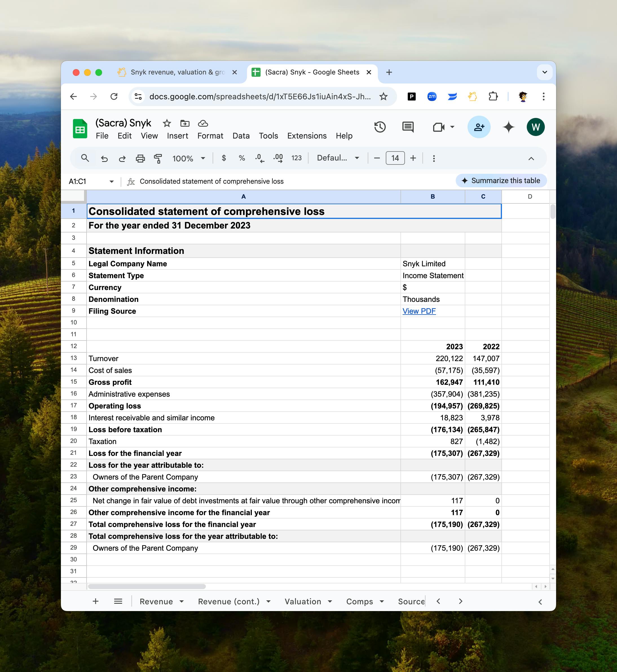
Task: View site information icon in address bar
Action: point(138,96)
